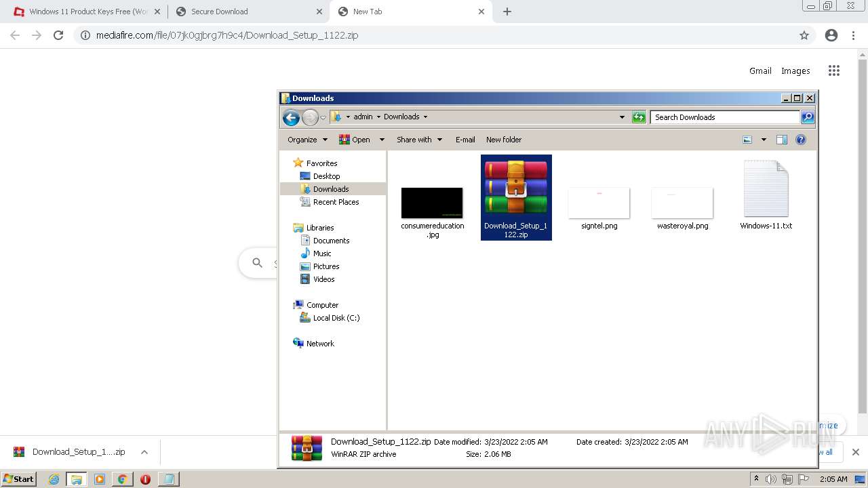Click the taskbar clock 2:05 AM
This screenshot has width=868, height=488.
click(833, 479)
